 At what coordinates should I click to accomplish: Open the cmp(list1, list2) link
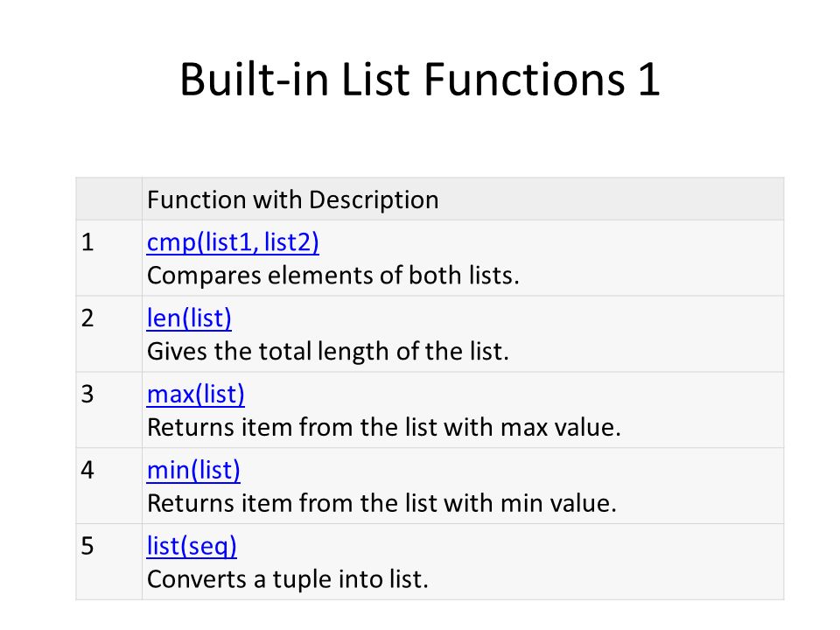pos(233,242)
